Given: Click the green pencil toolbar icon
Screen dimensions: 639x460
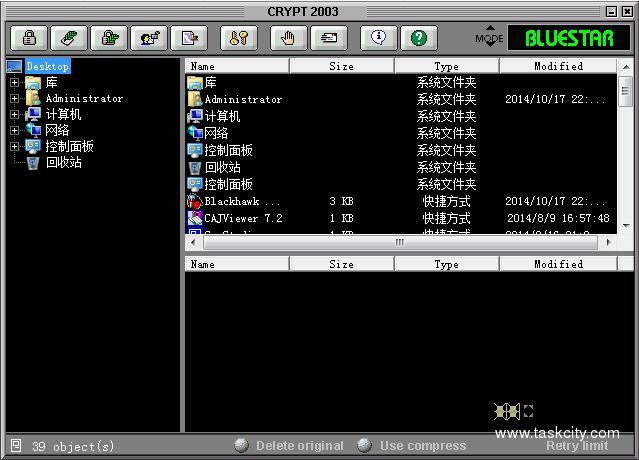Looking at the screenshot, I should click(69, 38).
